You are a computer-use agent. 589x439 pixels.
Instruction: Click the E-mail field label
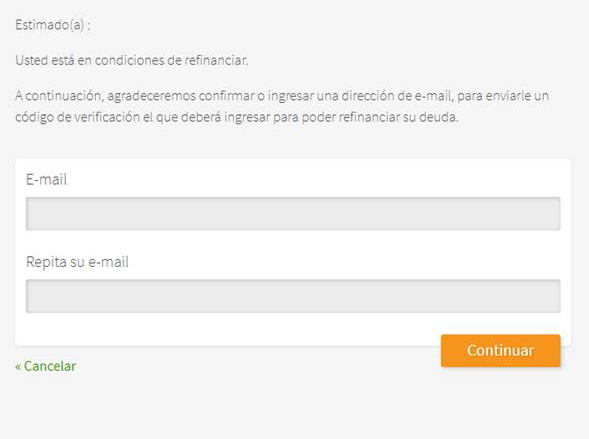coord(46,179)
